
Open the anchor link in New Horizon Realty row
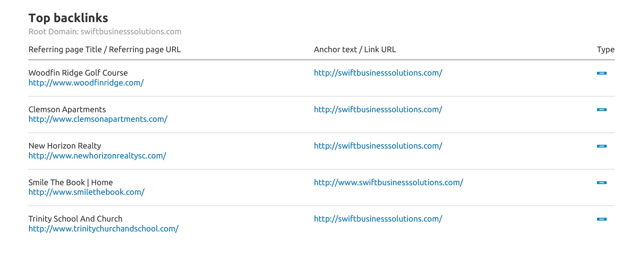(378, 146)
